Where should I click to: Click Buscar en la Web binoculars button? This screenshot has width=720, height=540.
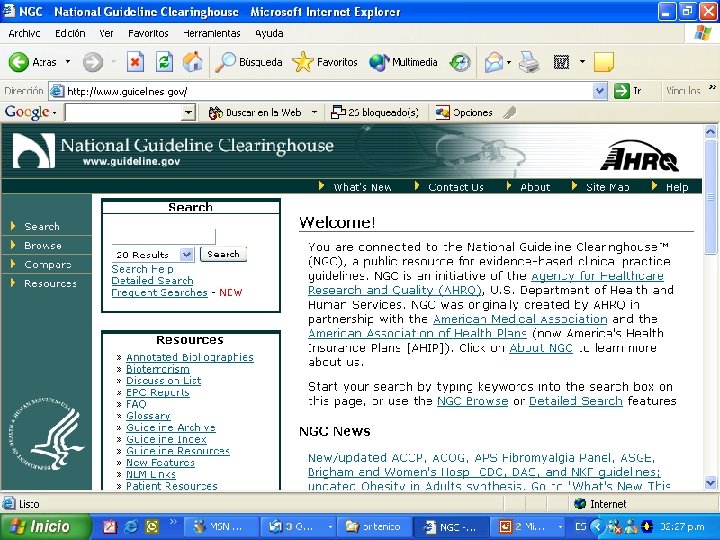(255, 112)
